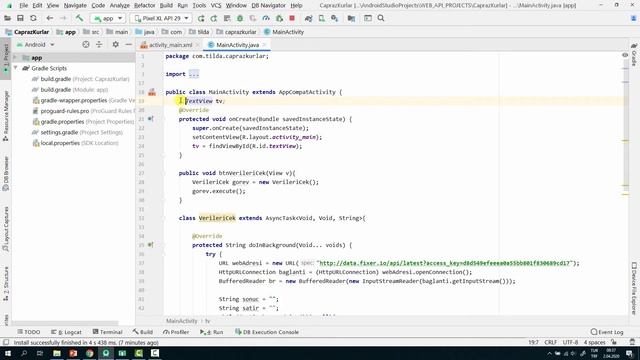Click the Open folder toolbar icon
This screenshot has width=640, height=360.
point(7,18)
